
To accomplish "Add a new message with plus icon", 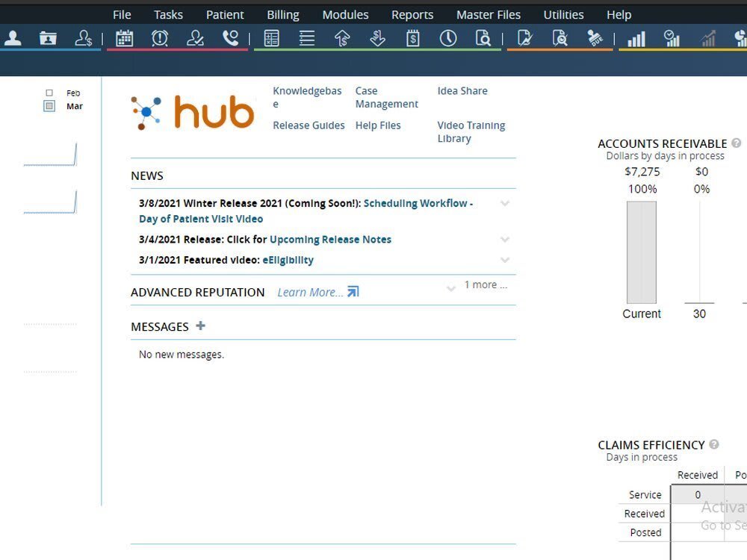I will point(200,326).
